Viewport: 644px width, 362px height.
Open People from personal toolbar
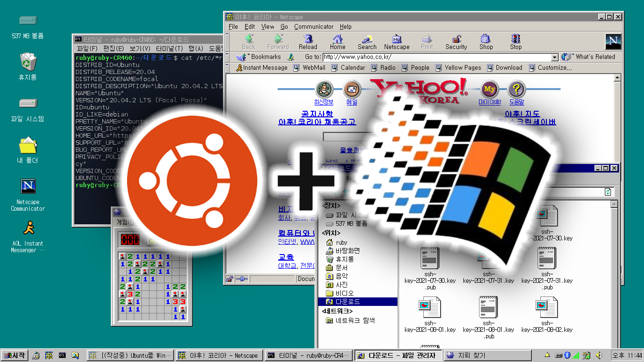415,68
